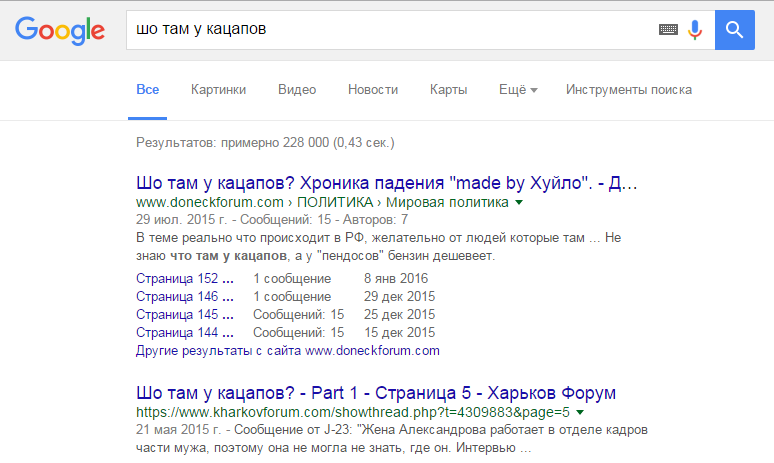Click the blue search magnifier button
The width and height of the screenshot is (774, 463).
[735, 30]
